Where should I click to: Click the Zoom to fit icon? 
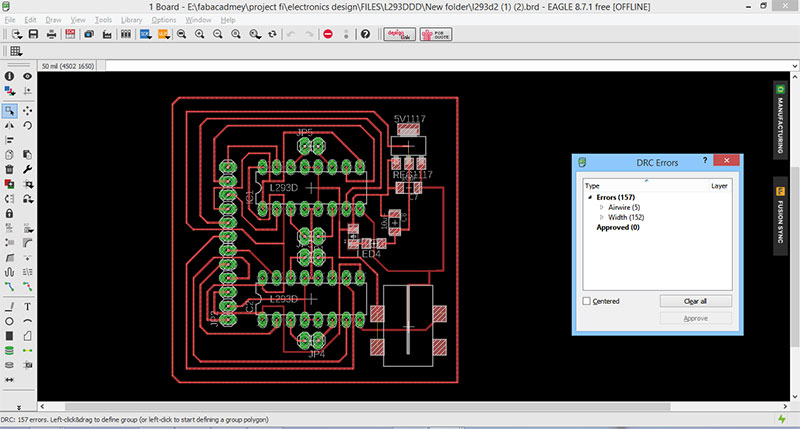tap(181, 34)
